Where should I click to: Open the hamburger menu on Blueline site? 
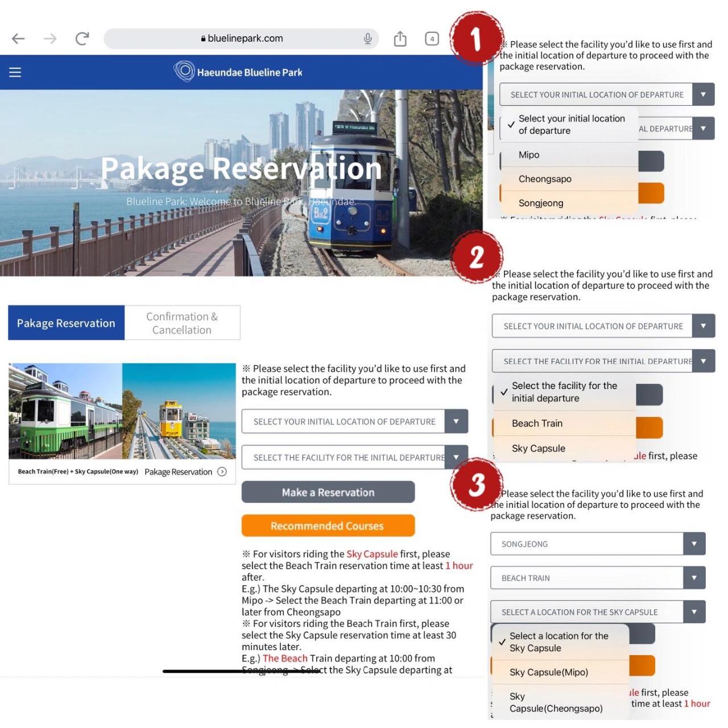pos(15,72)
